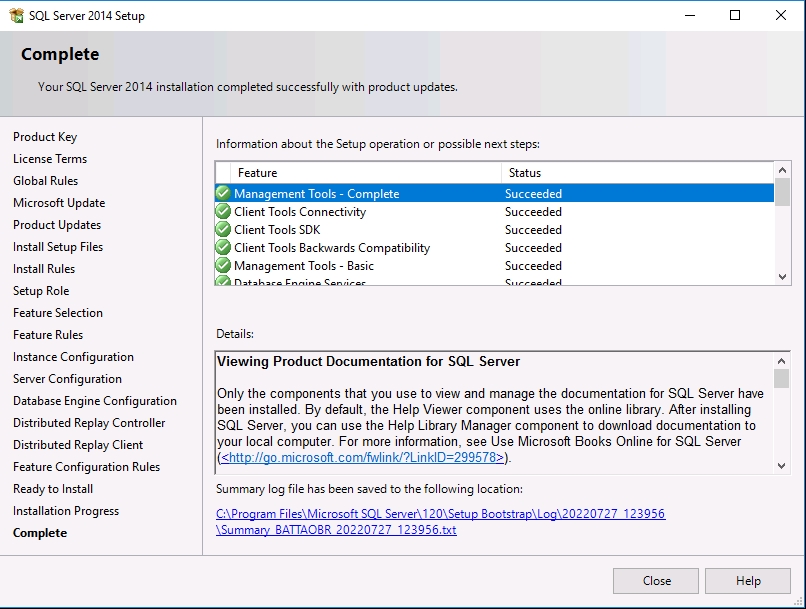
Task: Click green check icon beside Client Tools Connectivity
Action: coord(223,211)
